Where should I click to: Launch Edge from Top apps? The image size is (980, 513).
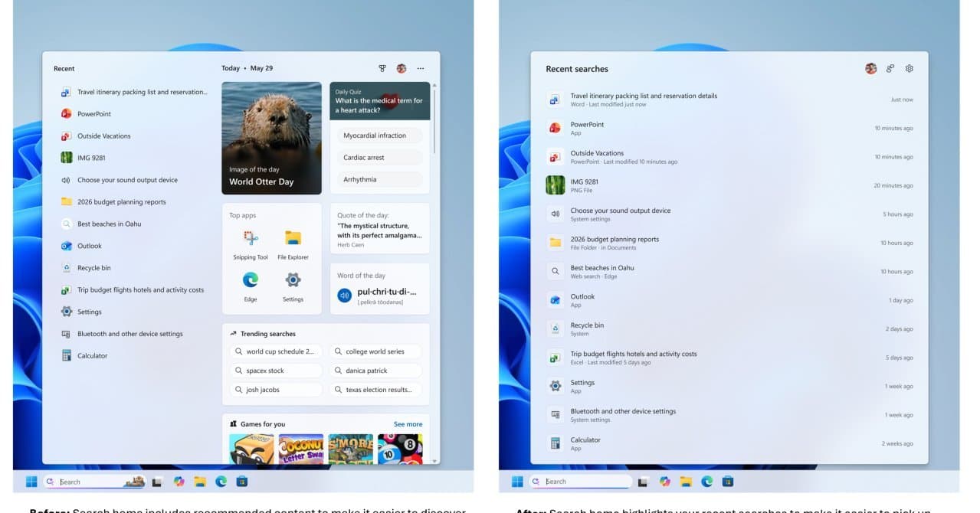[251, 286]
